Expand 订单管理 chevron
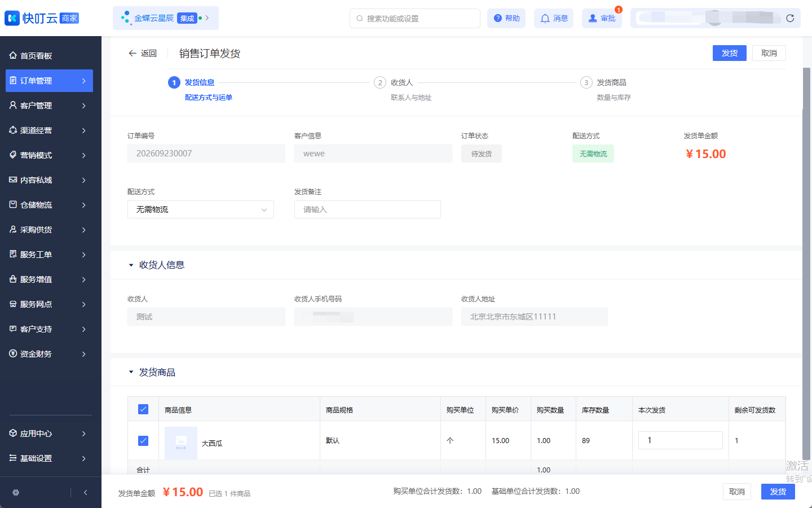 [83, 81]
